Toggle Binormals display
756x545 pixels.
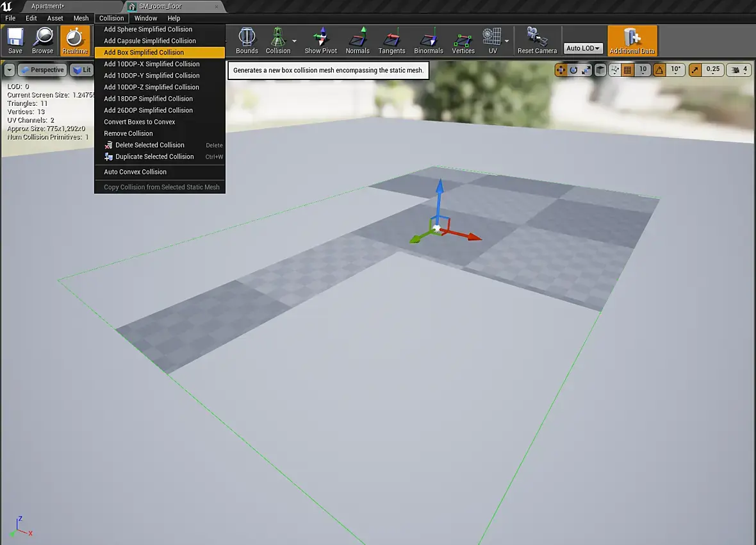click(x=428, y=40)
